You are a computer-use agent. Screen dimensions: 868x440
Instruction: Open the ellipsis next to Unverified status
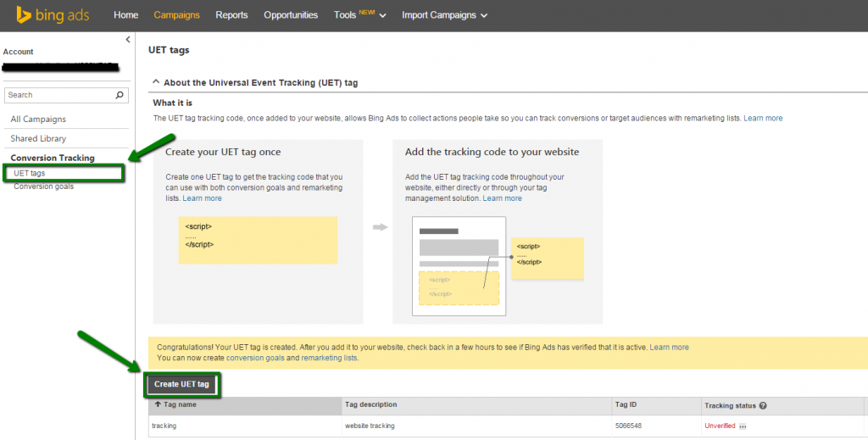[x=743, y=426]
